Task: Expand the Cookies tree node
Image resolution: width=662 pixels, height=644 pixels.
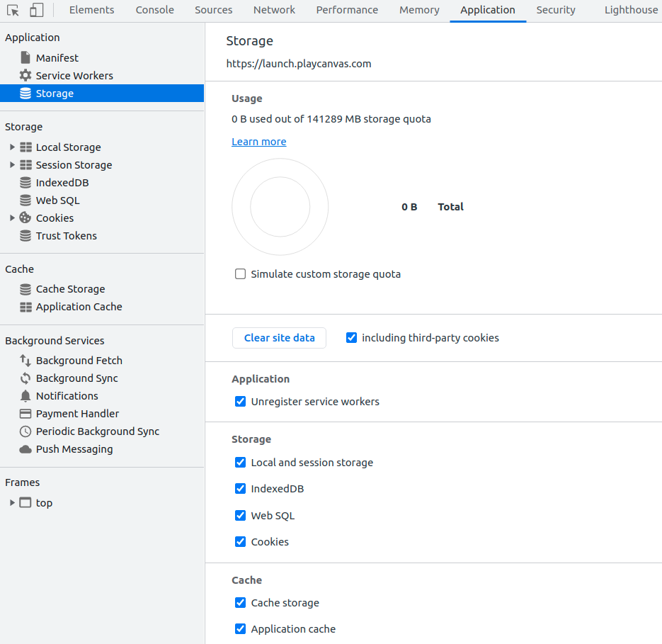Action: 12,218
